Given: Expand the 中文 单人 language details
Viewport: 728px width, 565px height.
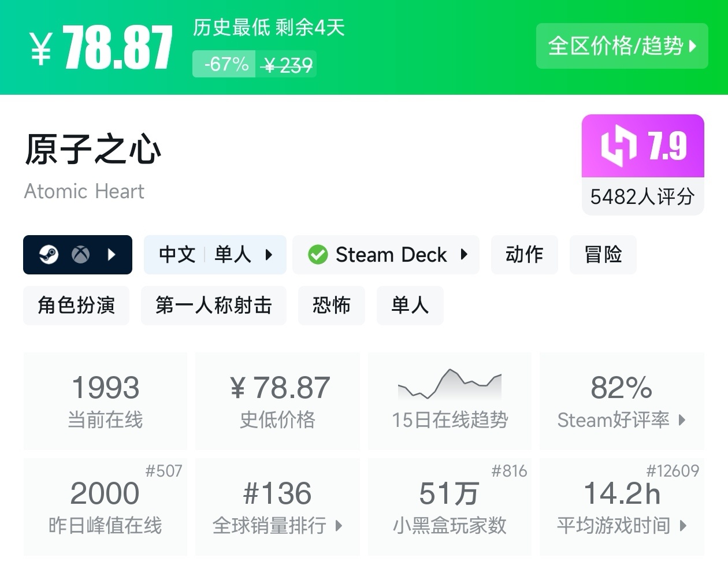Looking at the screenshot, I should click(x=215, y=254).
